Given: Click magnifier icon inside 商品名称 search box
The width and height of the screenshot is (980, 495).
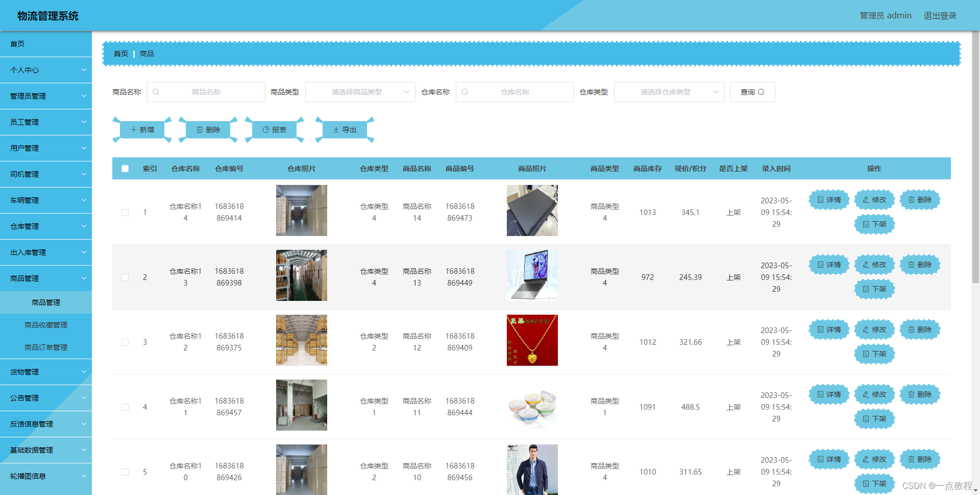Looking at the screenshot, I should coord(156,91).
